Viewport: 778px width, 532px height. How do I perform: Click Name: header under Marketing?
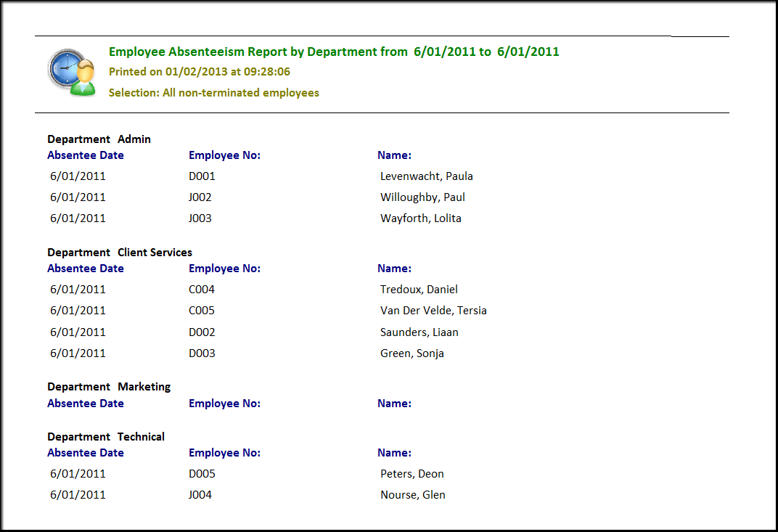click(394, 404)
